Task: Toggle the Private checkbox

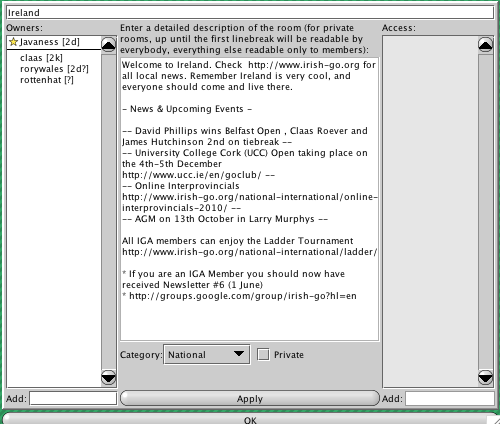Action: tap(263, 354)
